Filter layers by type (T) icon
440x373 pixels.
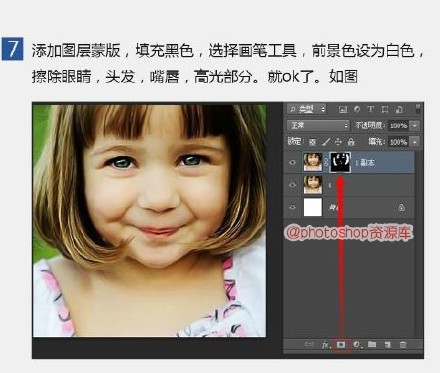pyautogui.click(x=370, y=109)
